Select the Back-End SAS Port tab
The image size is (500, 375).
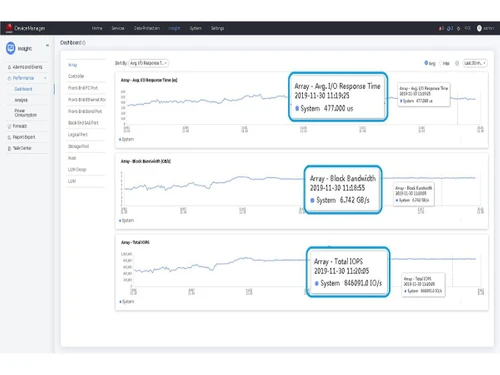click(83, 123)
